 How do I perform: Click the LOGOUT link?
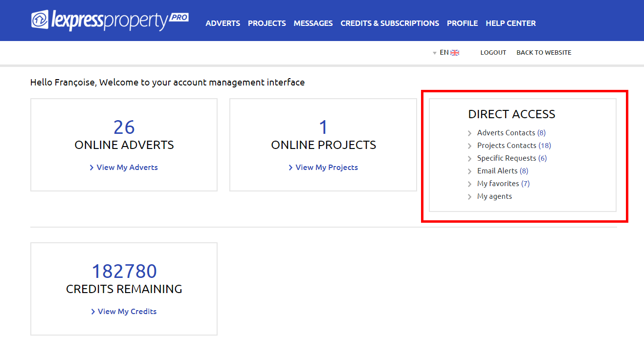tap(493, 52)
